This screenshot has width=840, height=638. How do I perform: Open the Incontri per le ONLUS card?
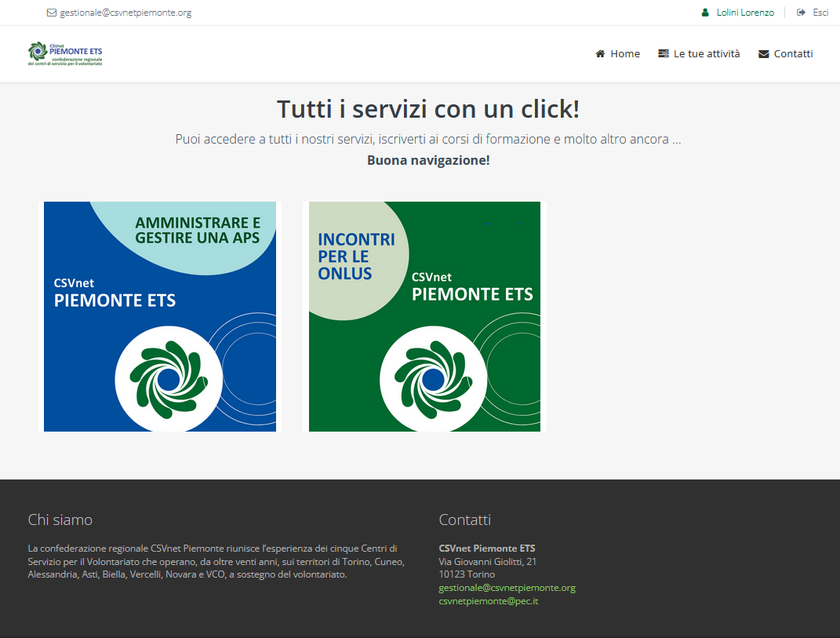pos(424,316)
